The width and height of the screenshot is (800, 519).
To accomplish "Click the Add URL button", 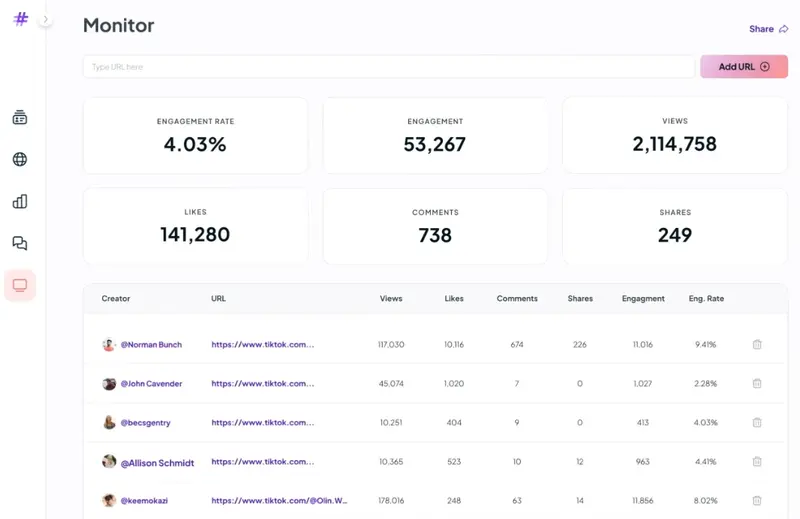I will point(744,67).
